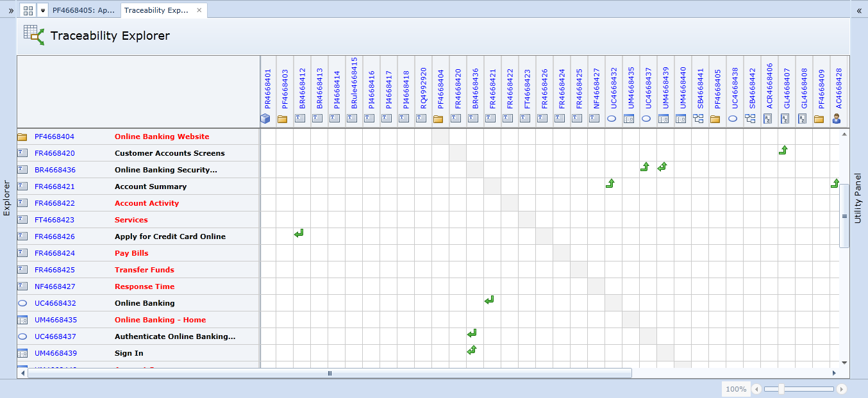
Task: Click the grid view icon in tab bar
Action: 28,10
